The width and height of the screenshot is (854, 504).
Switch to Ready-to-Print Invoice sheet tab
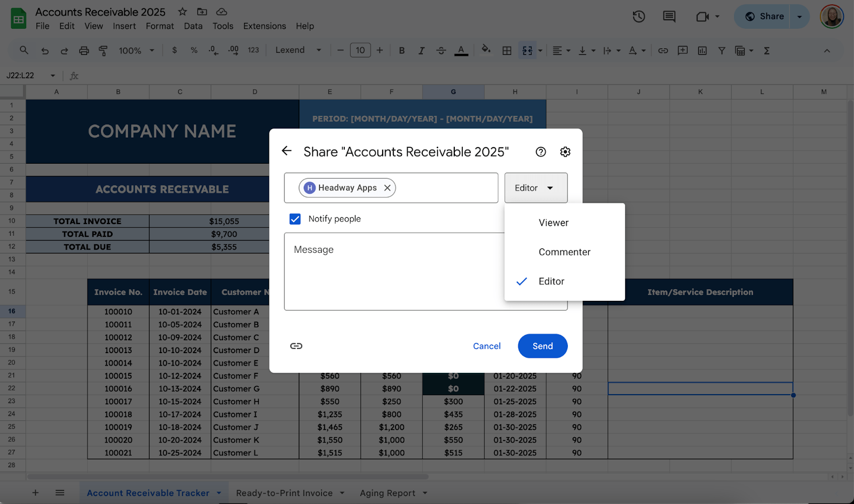tap(284, 493)
